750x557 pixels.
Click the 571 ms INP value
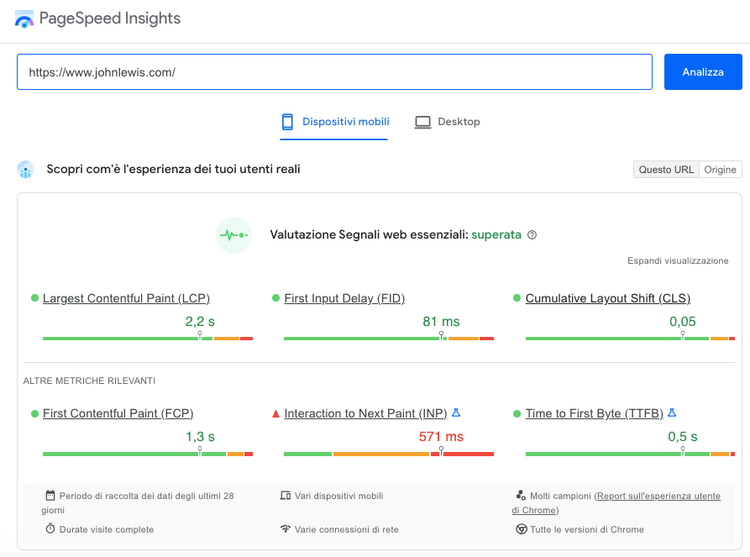coord(441,437)
